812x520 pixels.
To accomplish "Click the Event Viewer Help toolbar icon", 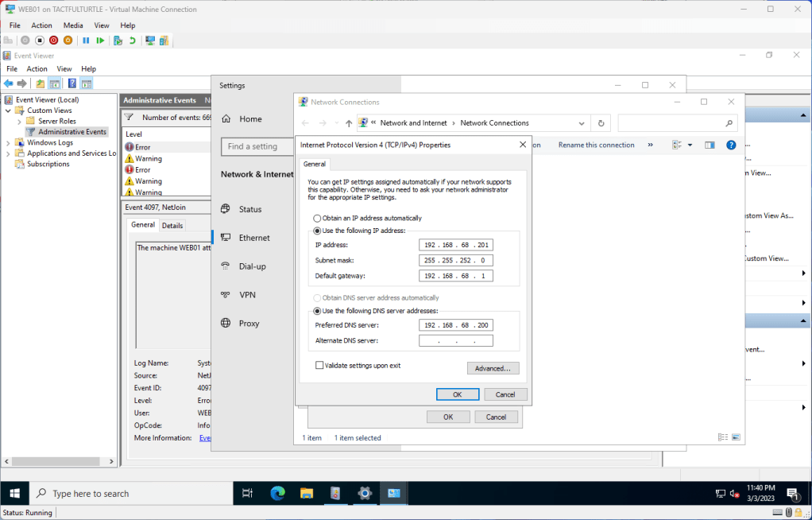I will [72, 83].
